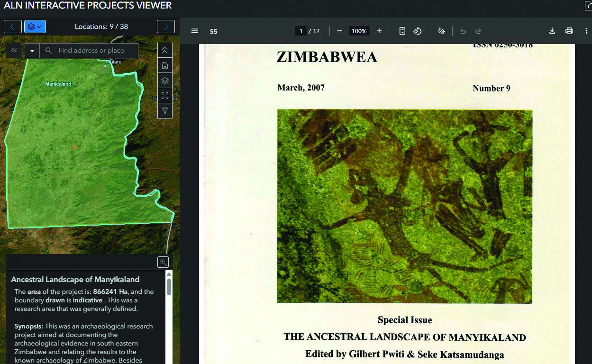
Task: Advance to the next project location
Action: click(x=165, y=27)
